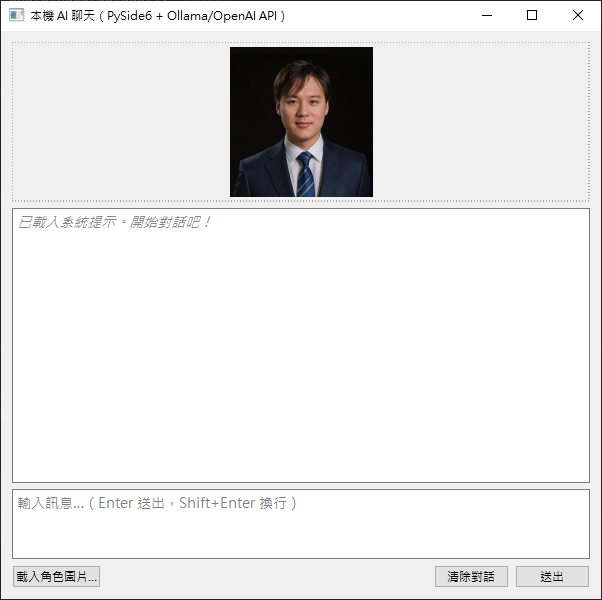602x600 pixels.
Task: Click the blue striped tie in the portrait
Action: tap(306, 175)
